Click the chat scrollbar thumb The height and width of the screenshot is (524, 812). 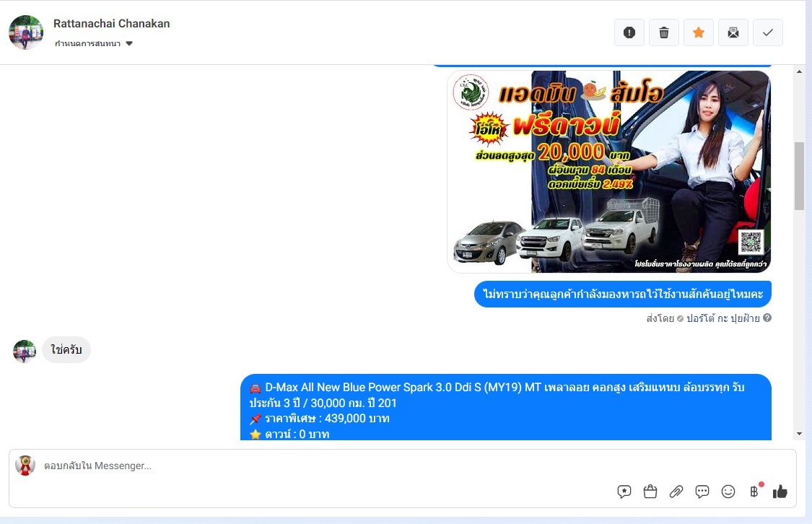point(799,175)
